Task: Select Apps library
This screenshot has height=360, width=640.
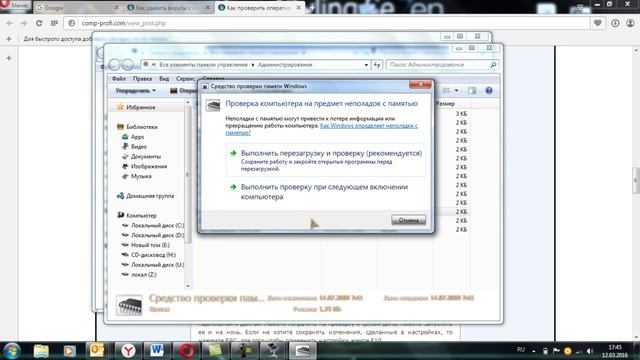Action: (137, 137)
